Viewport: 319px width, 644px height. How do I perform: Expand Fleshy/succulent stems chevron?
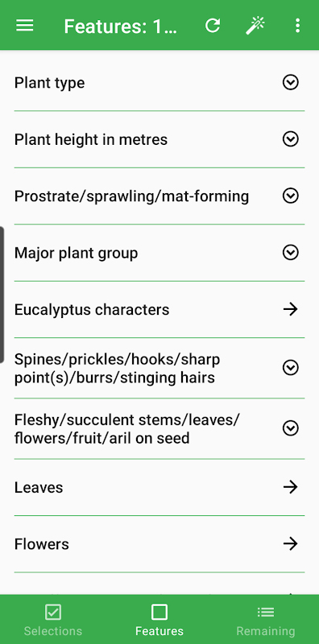291,428
